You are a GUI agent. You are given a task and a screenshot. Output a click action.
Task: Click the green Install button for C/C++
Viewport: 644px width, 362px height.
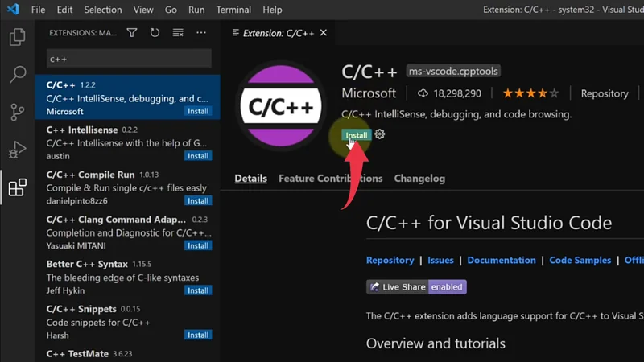pyautogui.click(x=356, y=134)
